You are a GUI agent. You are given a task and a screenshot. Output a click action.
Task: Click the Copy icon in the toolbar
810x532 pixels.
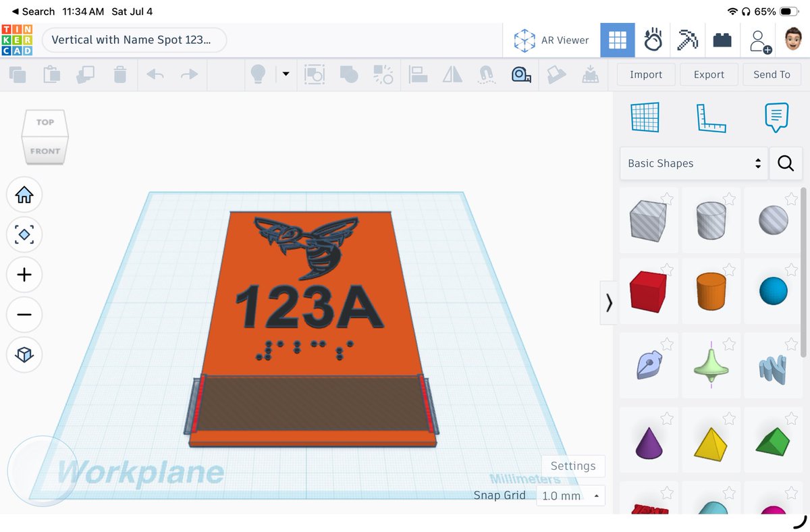[18, 74]
